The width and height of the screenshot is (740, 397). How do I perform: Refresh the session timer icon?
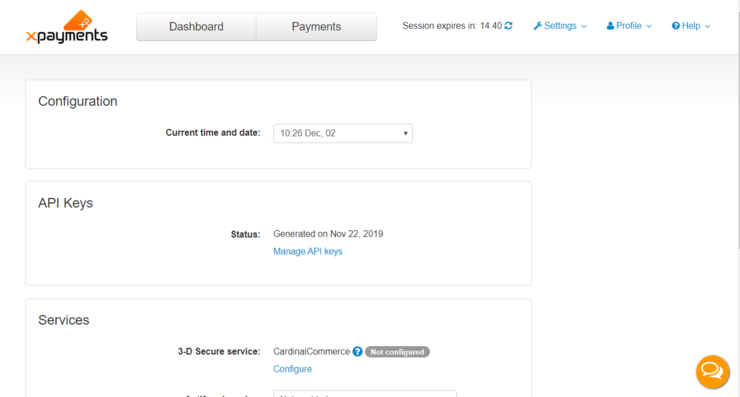pos(508,25)
